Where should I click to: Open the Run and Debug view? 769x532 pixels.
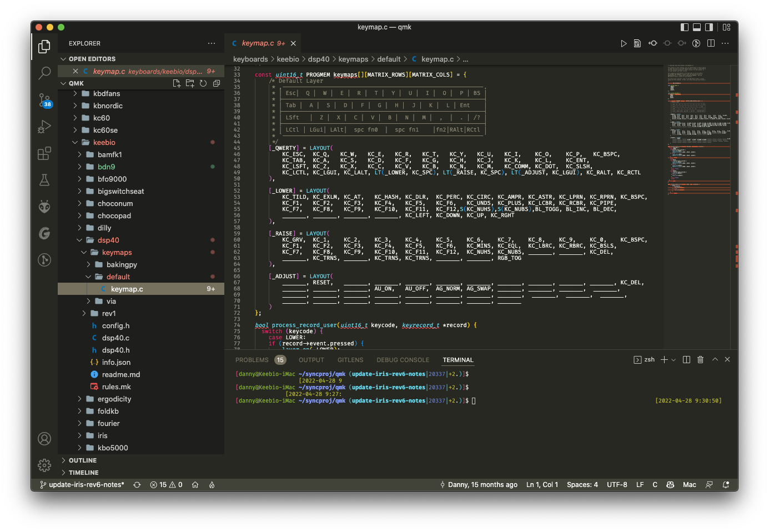tap(44, 127)
